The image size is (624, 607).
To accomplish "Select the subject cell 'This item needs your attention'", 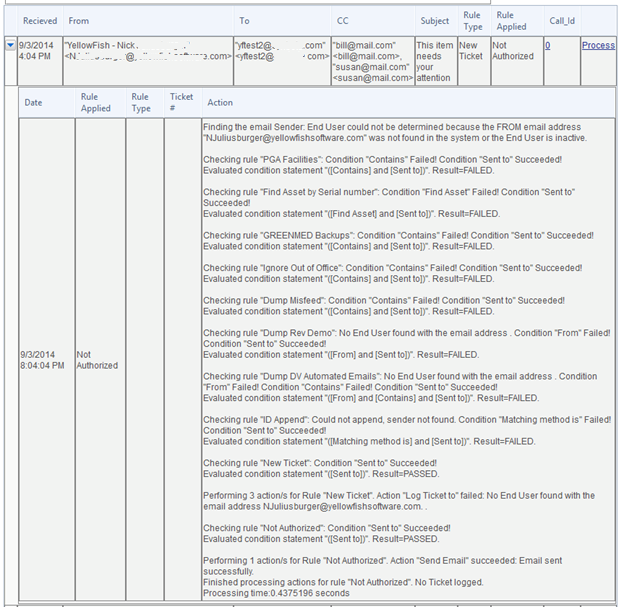I will [436, 61].
